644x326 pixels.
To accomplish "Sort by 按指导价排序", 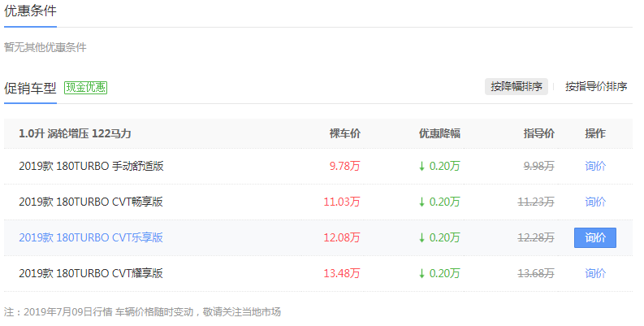I will point(596,87).
